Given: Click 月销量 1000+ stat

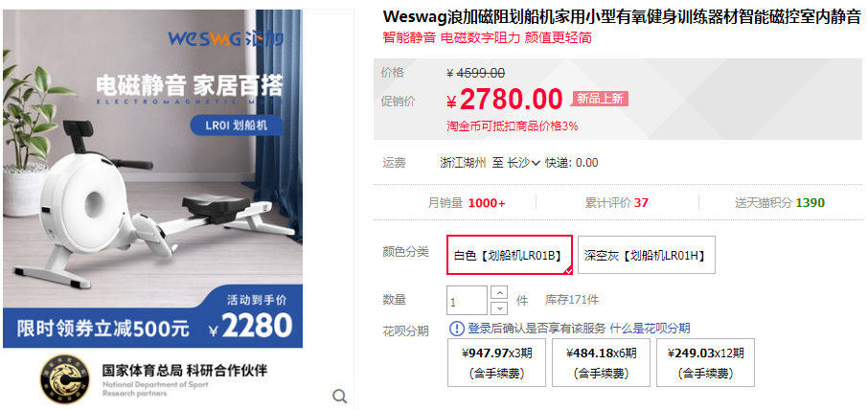Looking at the screenshot, I should point(467,202).
